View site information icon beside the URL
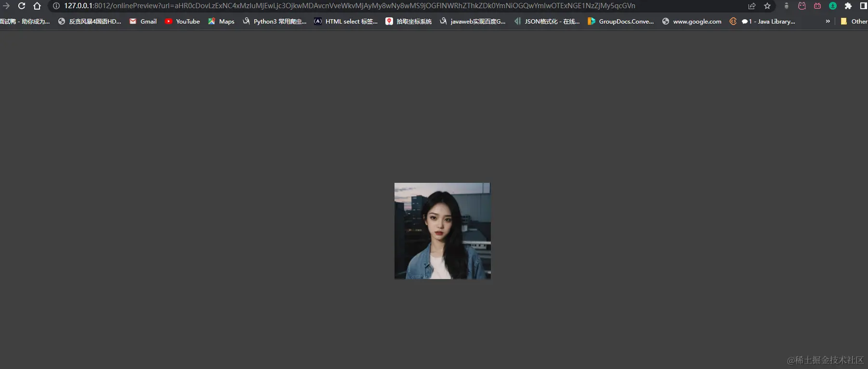The width and height of the screenshot is (868, 369). click(56, 6)
